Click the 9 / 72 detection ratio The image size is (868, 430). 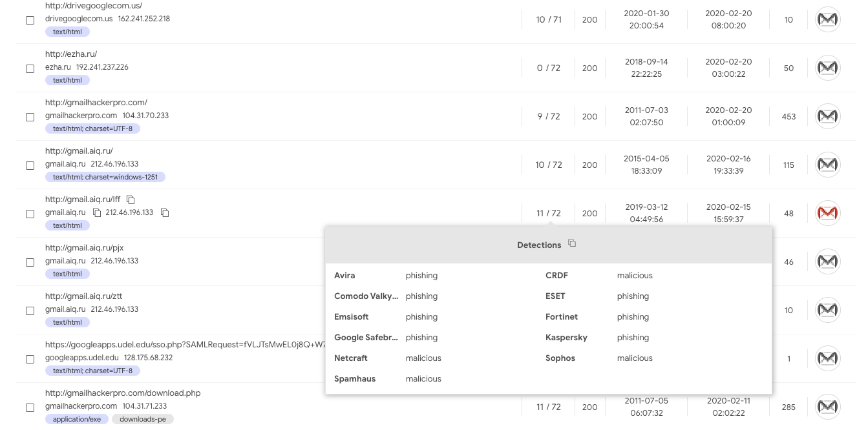pos(549,116)
